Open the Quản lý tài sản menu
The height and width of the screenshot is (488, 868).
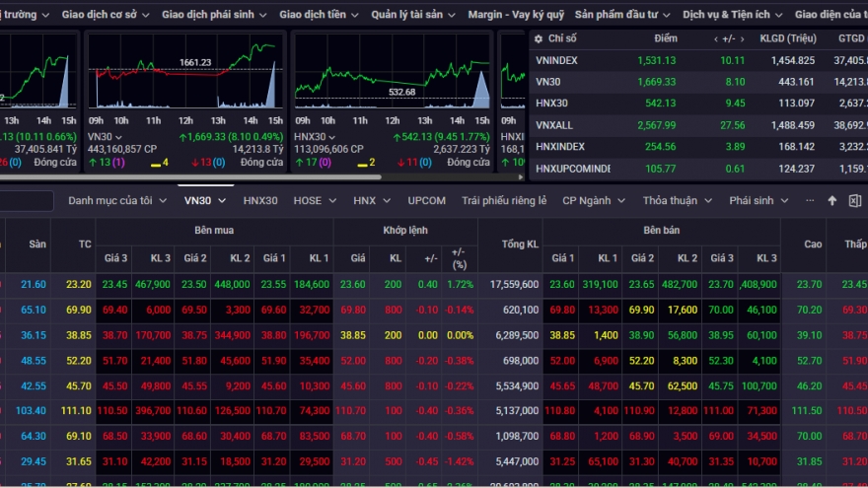click(413, 15)
